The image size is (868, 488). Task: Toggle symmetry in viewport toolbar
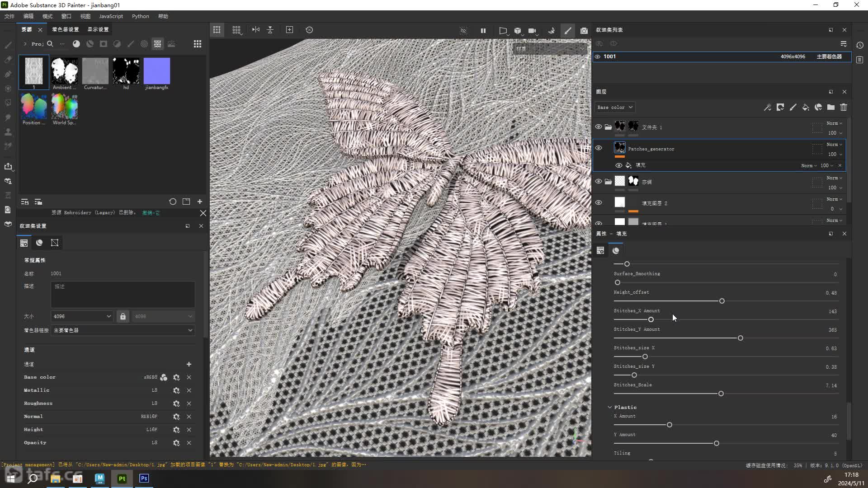(x=256, y=30)
